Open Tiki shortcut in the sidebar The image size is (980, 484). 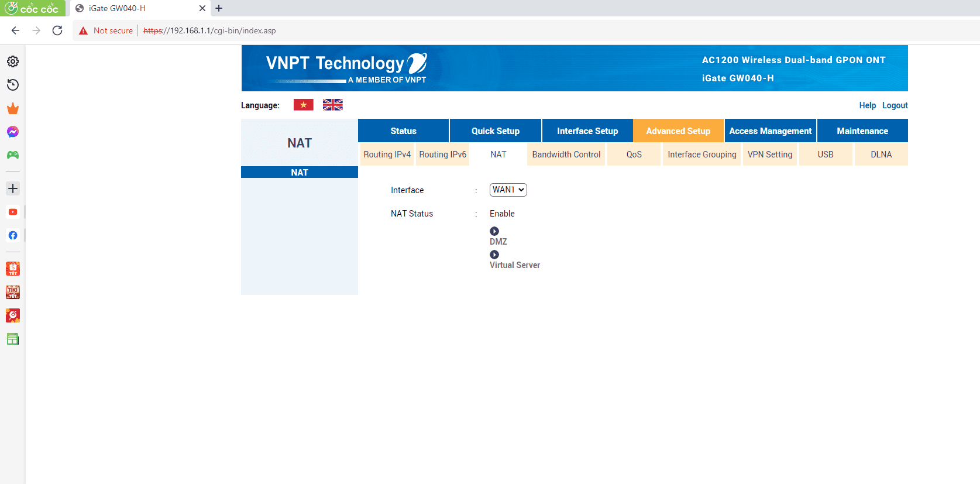13,292
